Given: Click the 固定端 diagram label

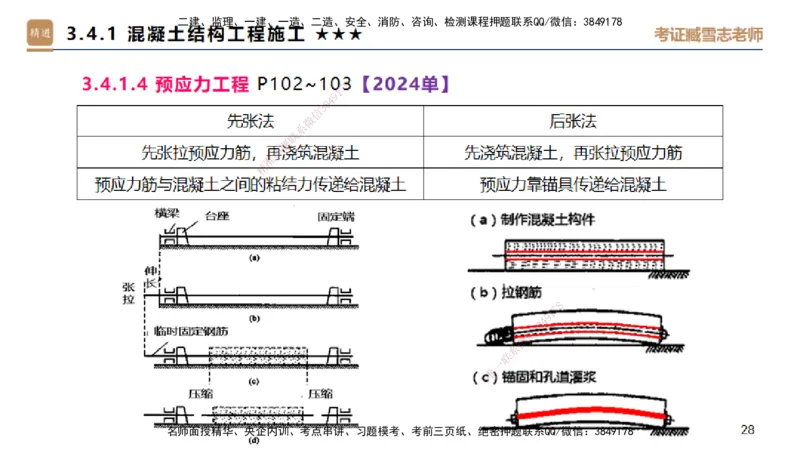Looking at the screenshot, I should tap(336, 217).
